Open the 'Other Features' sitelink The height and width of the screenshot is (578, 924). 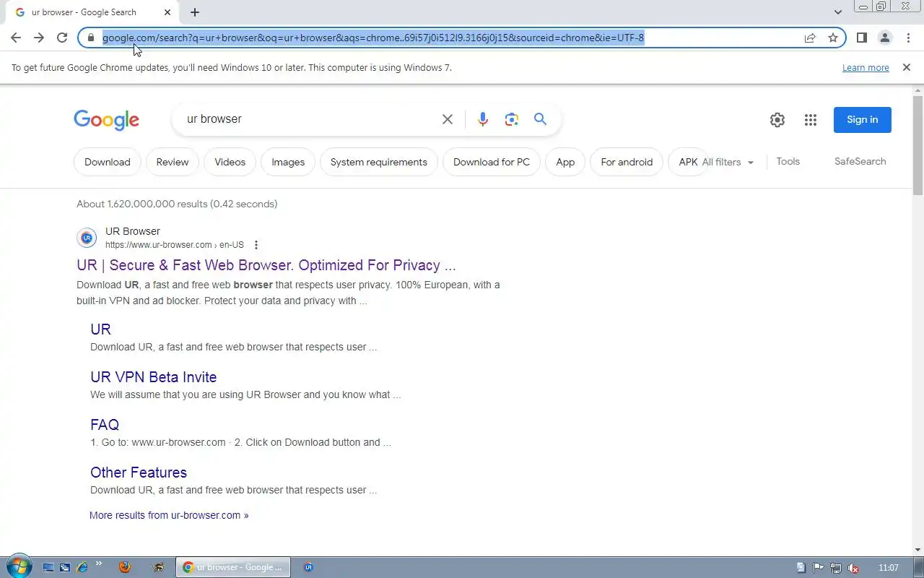tap(139, 473)
